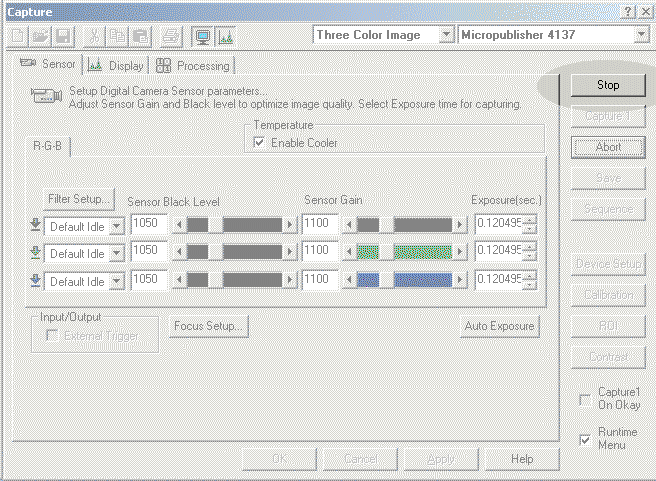
Task: Click the Print toolbar icon
Action: [x=171, y=35]
